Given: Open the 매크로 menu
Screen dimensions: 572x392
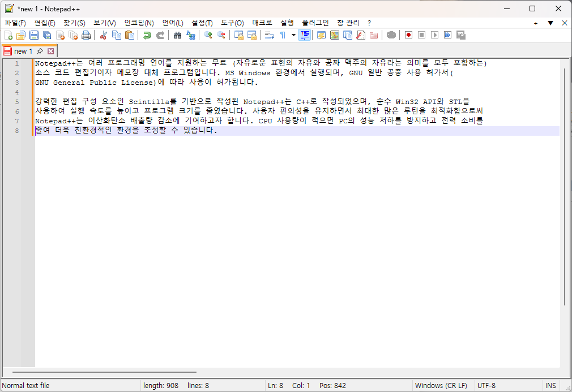Looking at the screenshot, I should [262, 23].
